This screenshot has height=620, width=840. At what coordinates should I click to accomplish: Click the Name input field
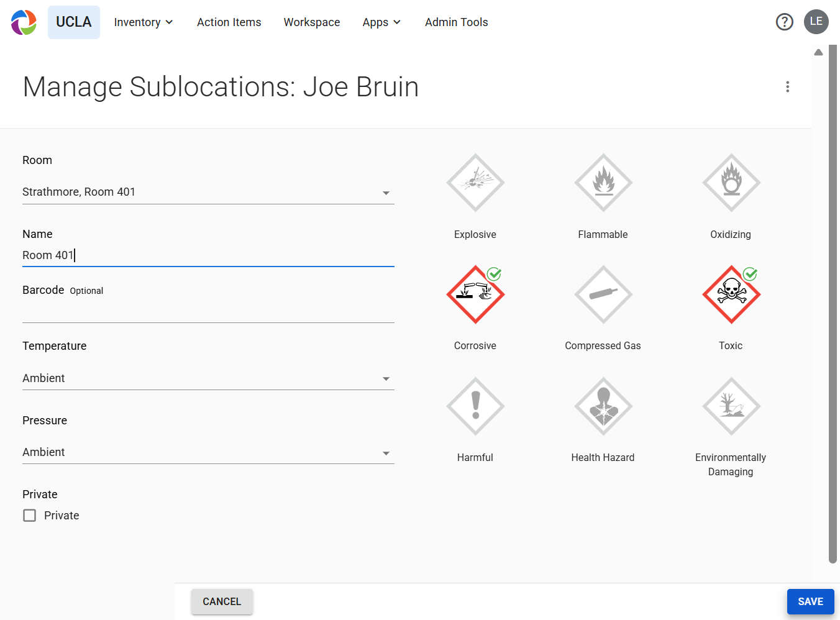[x=208, y=255]
